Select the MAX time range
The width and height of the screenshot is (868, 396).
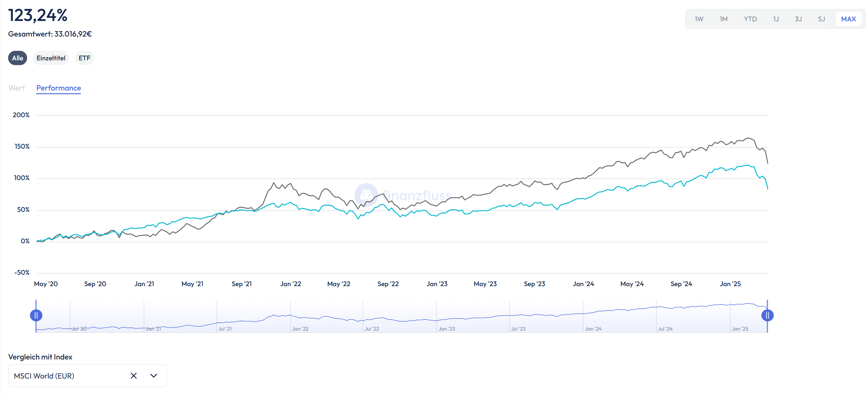tap(848, 19)
